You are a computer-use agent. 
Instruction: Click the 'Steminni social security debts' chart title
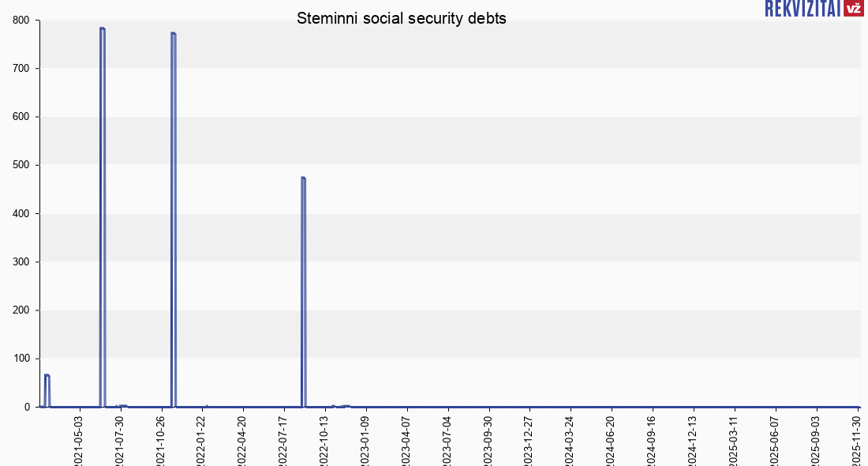click(x=402, y=18)
